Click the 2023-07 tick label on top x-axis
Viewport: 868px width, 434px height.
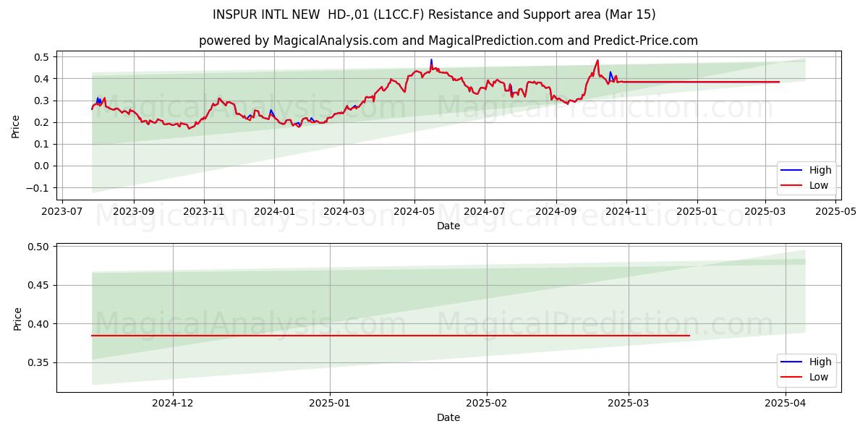tap(61, 213)
